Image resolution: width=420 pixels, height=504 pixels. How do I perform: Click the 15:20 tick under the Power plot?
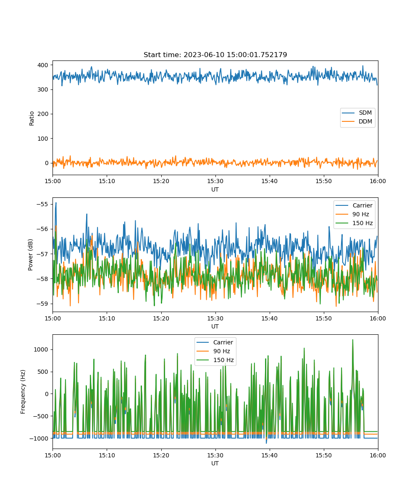pos(161,318)
